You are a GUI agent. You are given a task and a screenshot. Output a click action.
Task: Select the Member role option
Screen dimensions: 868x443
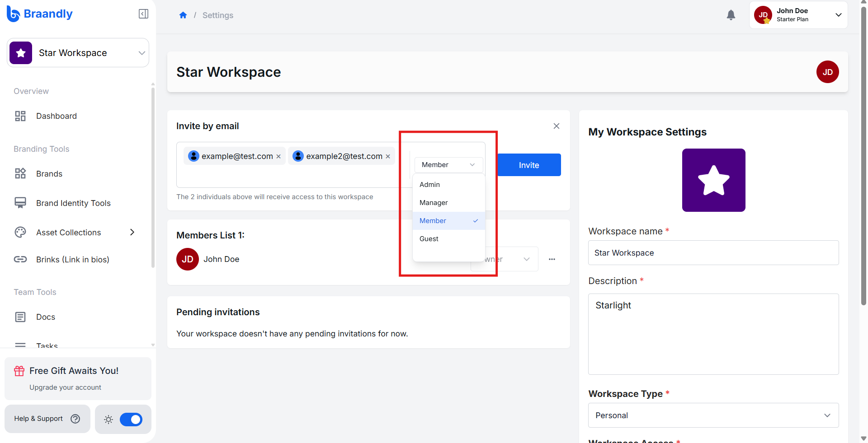point(449,221)
